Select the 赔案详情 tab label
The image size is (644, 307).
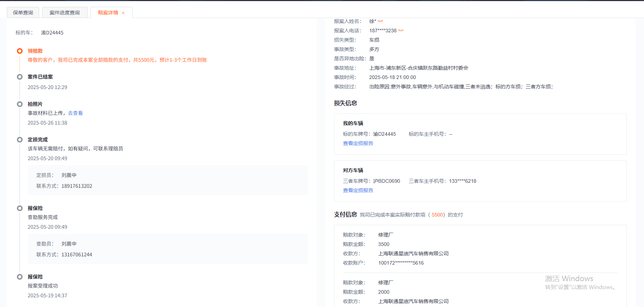click(x=108, y=13)
